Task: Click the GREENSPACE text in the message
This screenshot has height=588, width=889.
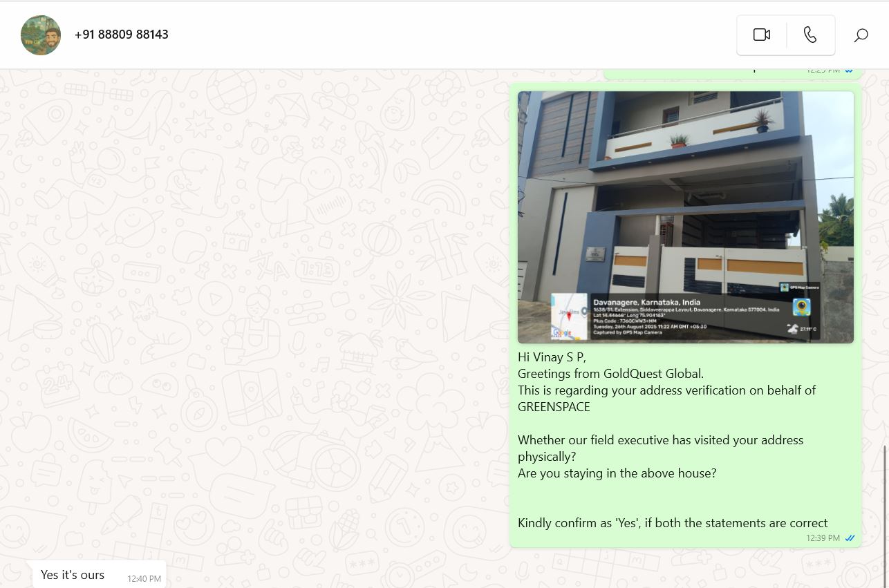Action: (x=554, y=407)
